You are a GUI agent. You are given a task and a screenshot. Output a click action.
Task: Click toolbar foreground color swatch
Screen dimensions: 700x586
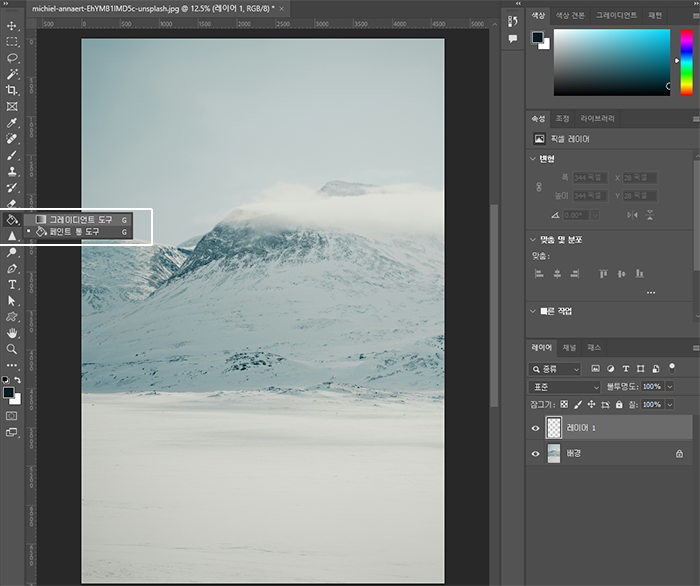point(8,392)
